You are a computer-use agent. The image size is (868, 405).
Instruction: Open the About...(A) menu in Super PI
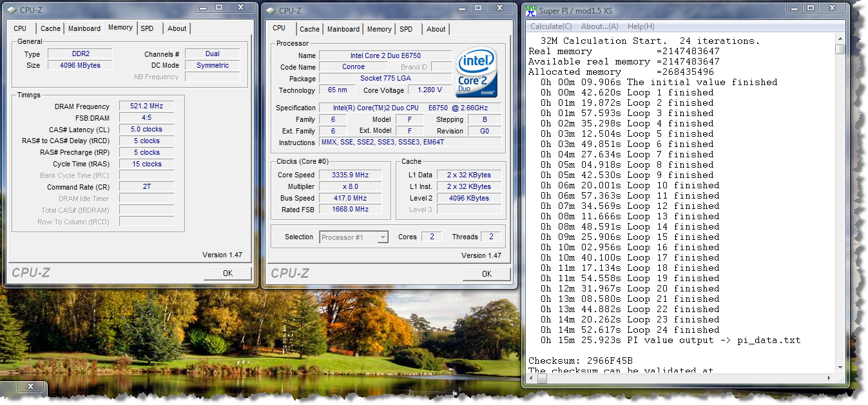(x=599, y=26)
